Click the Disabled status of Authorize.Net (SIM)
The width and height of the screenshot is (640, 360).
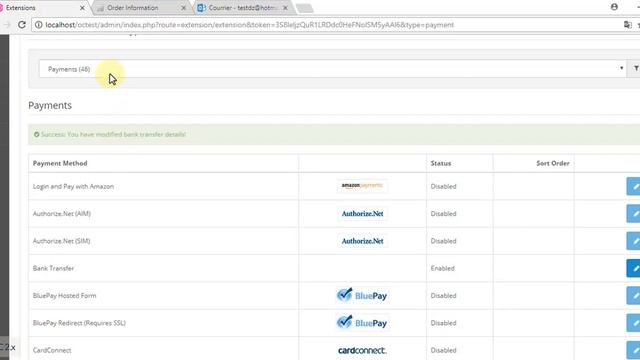coord(443,241)
